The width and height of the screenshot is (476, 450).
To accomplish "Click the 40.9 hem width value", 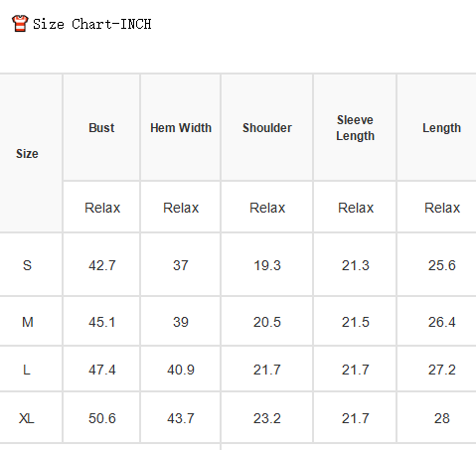I will (x=181, y=370).
